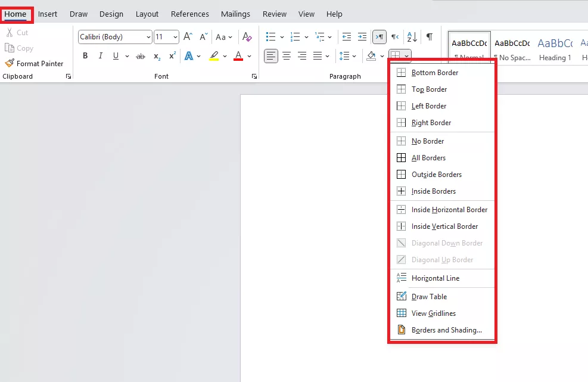Sort the selected text A to Z
Screen dimensions: 588x382
(412, 37)
